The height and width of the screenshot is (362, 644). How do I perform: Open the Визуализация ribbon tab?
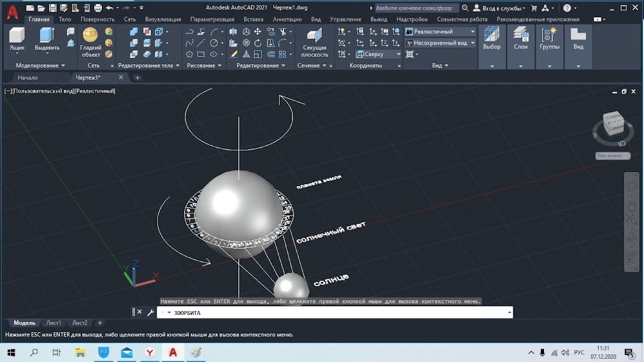pyautogui.click(x=162, y=19)
